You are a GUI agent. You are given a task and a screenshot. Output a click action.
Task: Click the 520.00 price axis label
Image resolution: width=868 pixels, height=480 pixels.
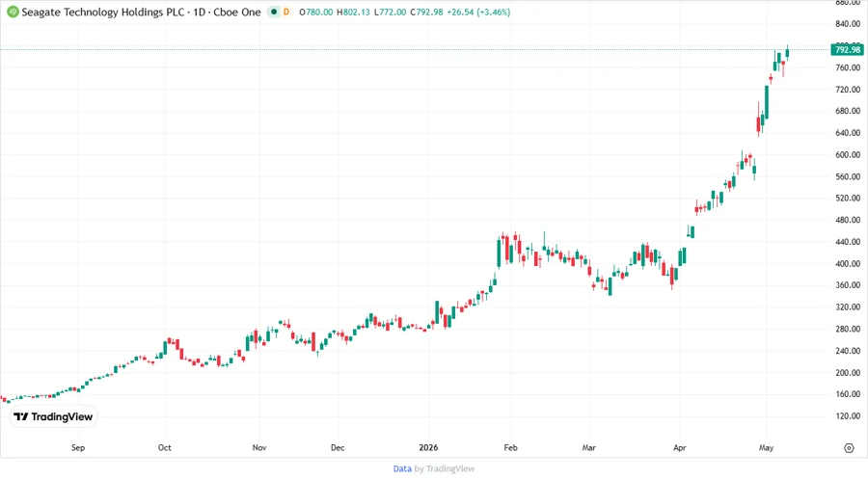coord(848,198)
